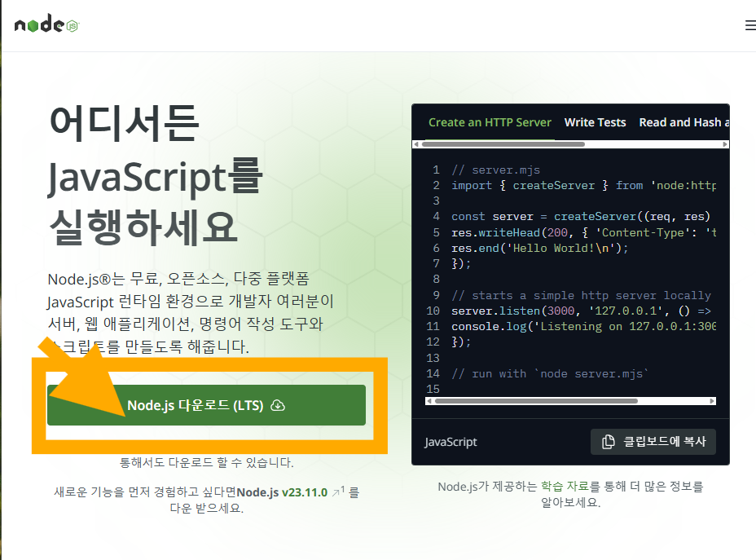Click the code line starting 'res.writeHead(200'
Image resolution: width=756 pixels, height=560 pixels.
[x=583, y=232]
